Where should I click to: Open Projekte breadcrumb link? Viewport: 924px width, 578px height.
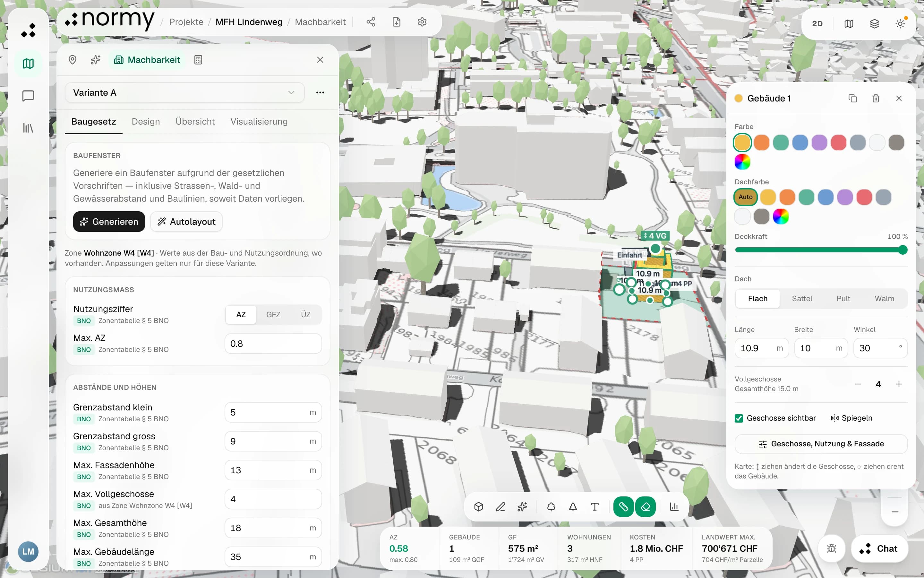point(186,22)
